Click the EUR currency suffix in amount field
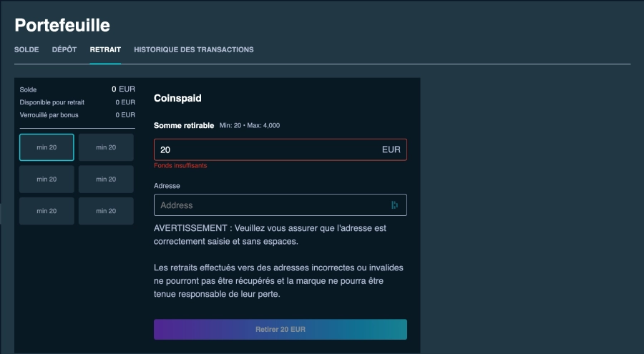The height and width of the screenshot is (354, 644). pos(391,149)
